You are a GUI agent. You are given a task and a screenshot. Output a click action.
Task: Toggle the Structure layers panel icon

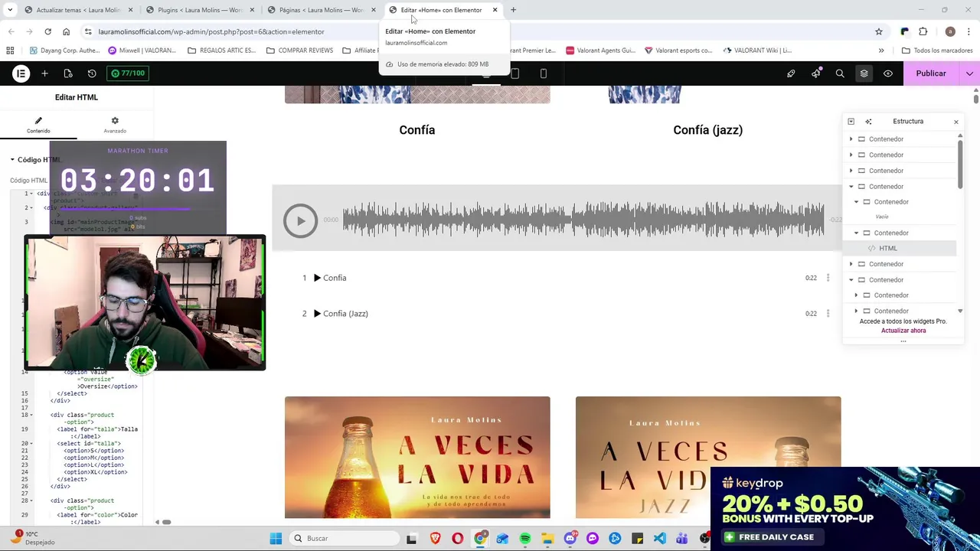[x=864, y=73]
